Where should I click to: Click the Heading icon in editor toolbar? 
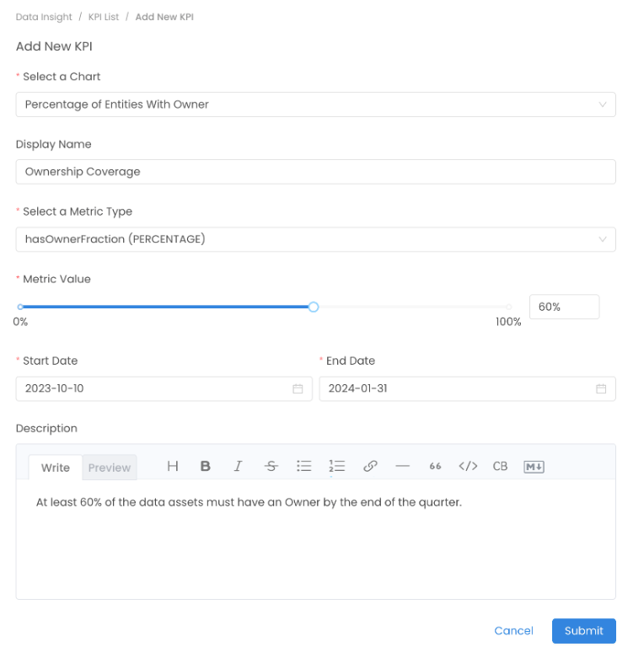pos(173,466)
